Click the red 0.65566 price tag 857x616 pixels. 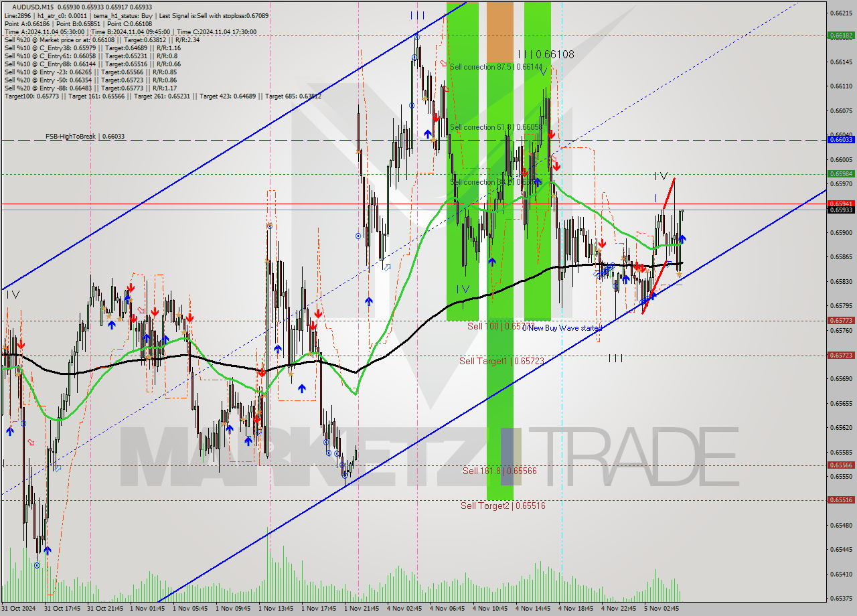[x=841, y=465]
